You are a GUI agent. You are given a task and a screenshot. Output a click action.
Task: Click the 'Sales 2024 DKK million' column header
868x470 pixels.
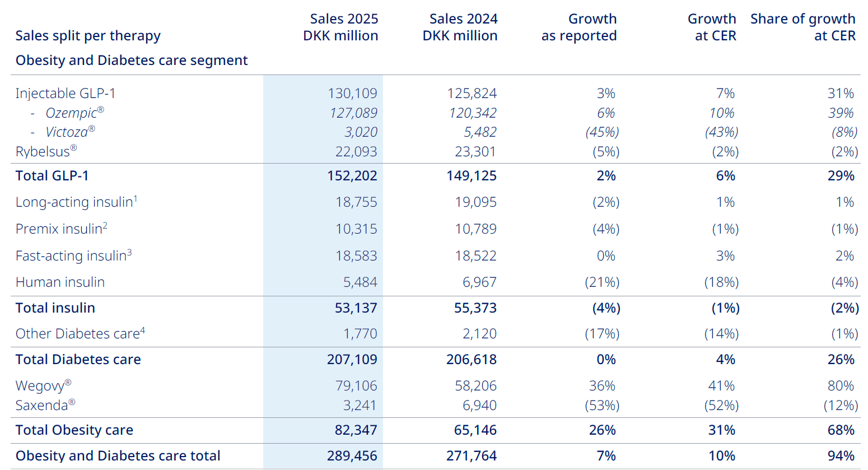pos(460,27)
